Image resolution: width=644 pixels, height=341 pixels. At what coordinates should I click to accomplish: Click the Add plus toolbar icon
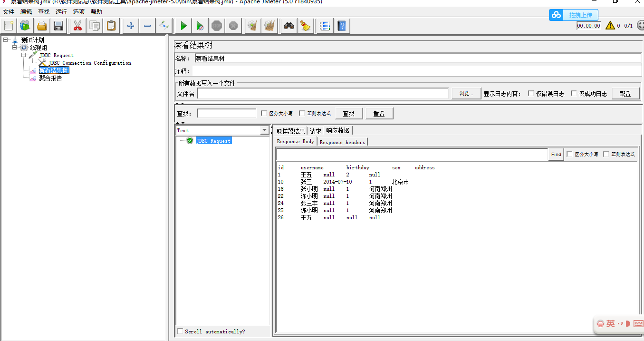point(130,26)
